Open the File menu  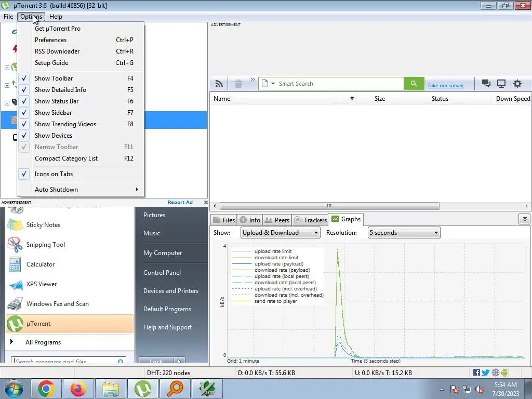pyautogui.click(x=8, y=17)
